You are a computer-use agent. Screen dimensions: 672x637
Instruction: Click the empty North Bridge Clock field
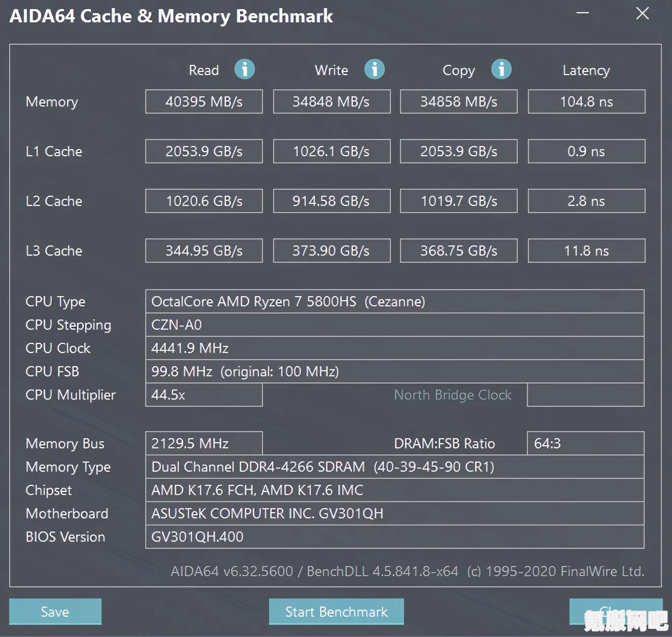pos(586,395)
